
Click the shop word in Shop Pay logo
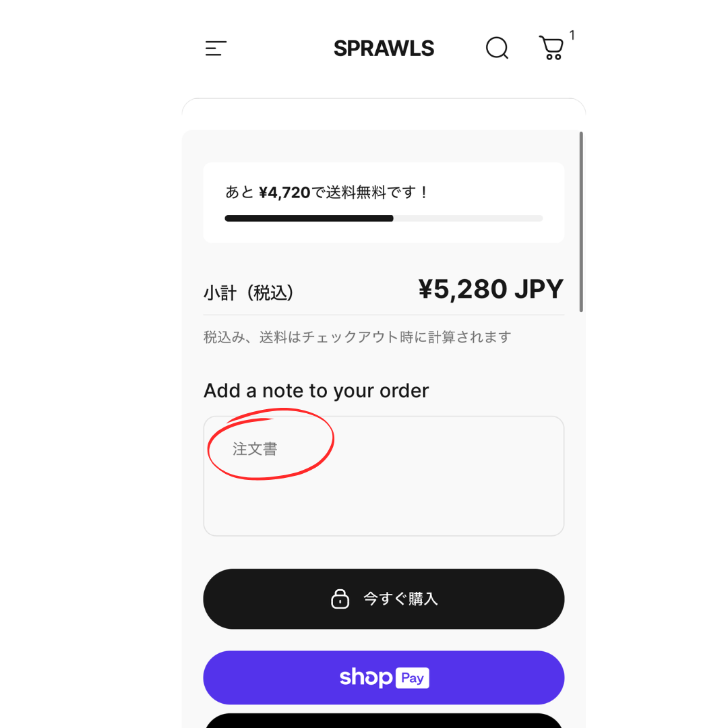tap(366, 677)
